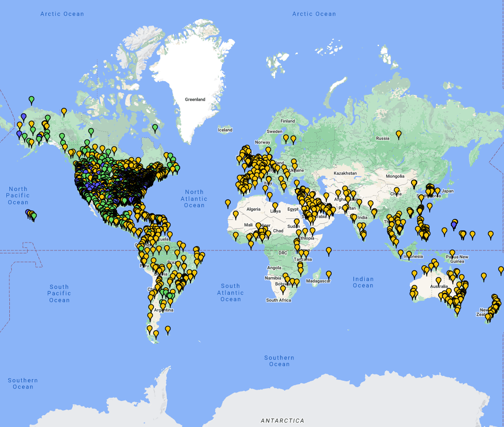504x427 pixels.
Task: Open the yellow pin at South America's southern tip
Action: coord(156,334)
